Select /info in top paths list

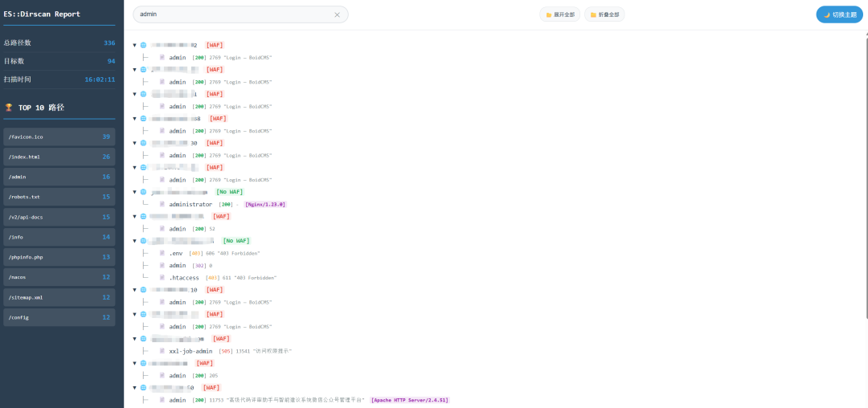click(59, 237)
